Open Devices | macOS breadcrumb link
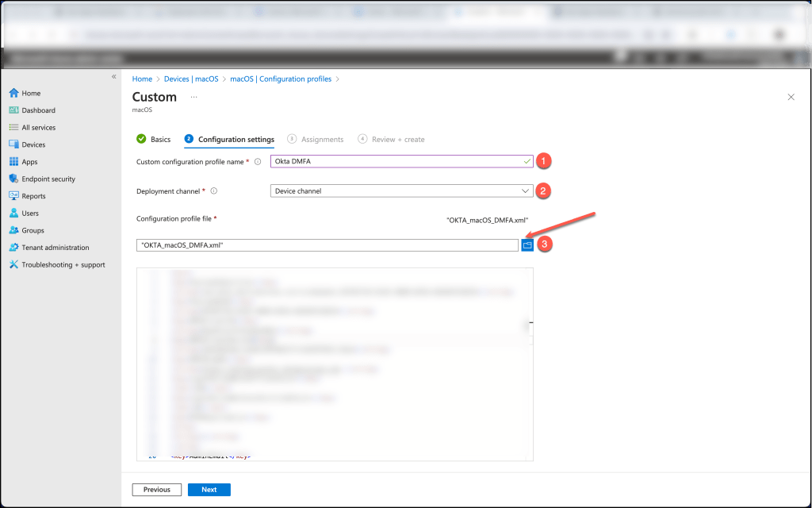Viewport: 812px width, 508px height. tap(190, 79)
